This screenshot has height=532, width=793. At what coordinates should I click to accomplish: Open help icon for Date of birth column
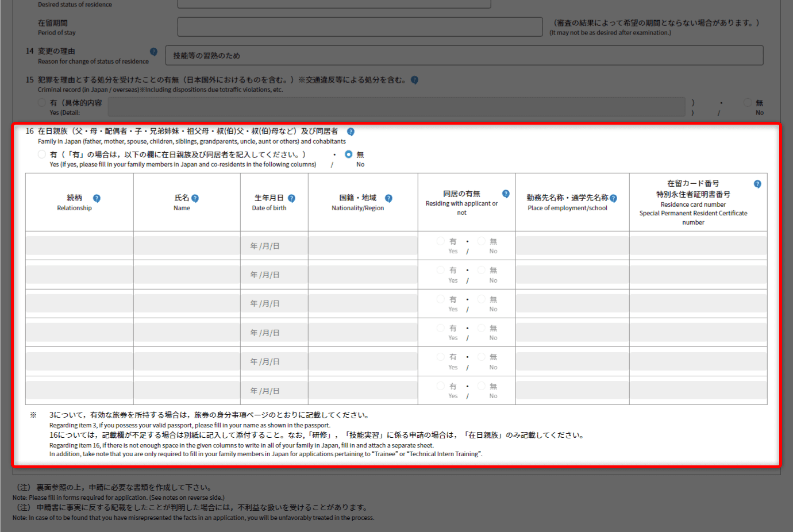[291, 198]
